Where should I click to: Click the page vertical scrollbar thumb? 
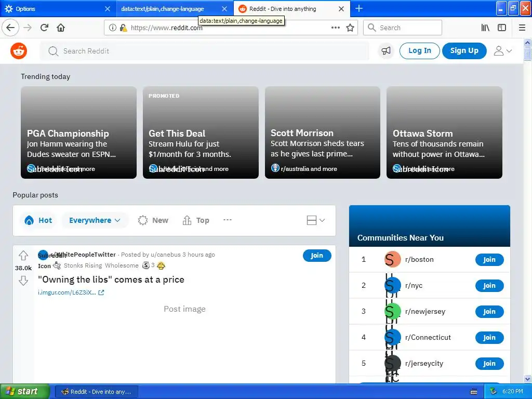point(527,54)
